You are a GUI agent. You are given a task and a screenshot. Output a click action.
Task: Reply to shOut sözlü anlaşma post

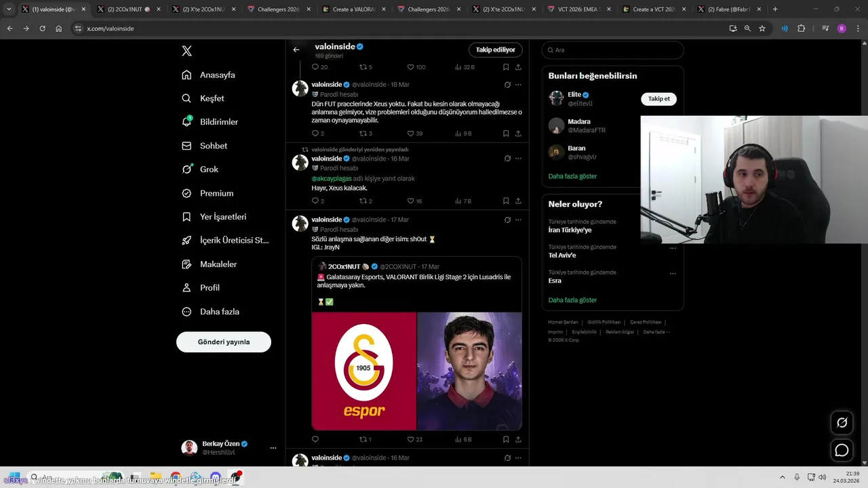tap(315, 439)
